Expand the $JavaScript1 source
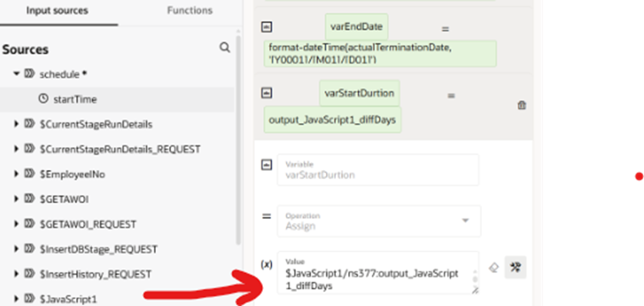This screenshot has height=306, width=644. click(x=16, y=299)
